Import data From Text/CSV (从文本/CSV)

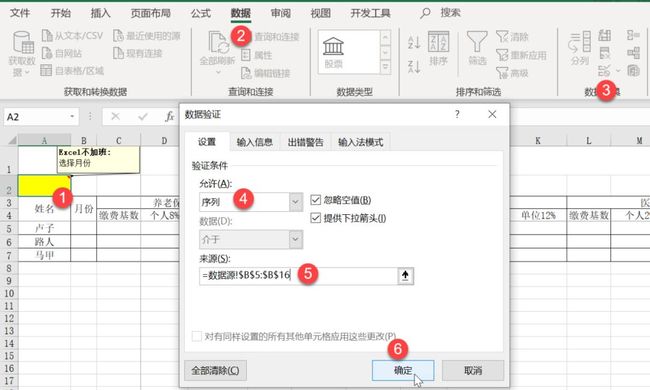click(x=72, y=36)
